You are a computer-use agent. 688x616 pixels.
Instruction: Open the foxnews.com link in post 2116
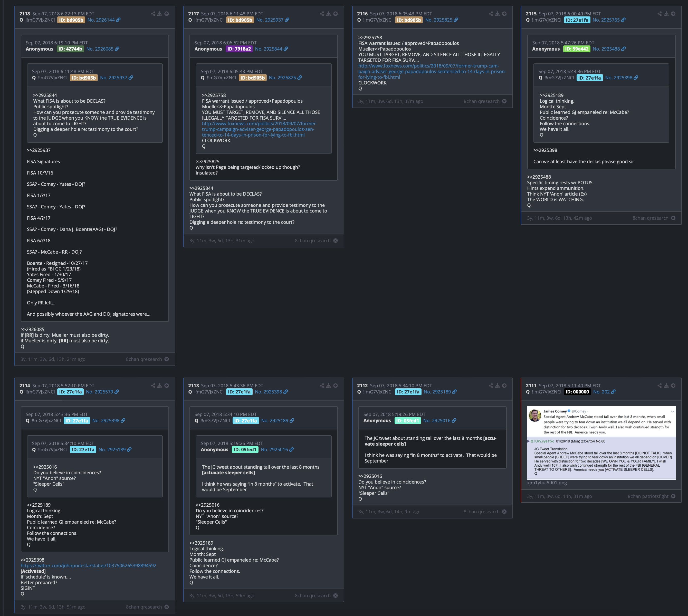pos(432,71)
